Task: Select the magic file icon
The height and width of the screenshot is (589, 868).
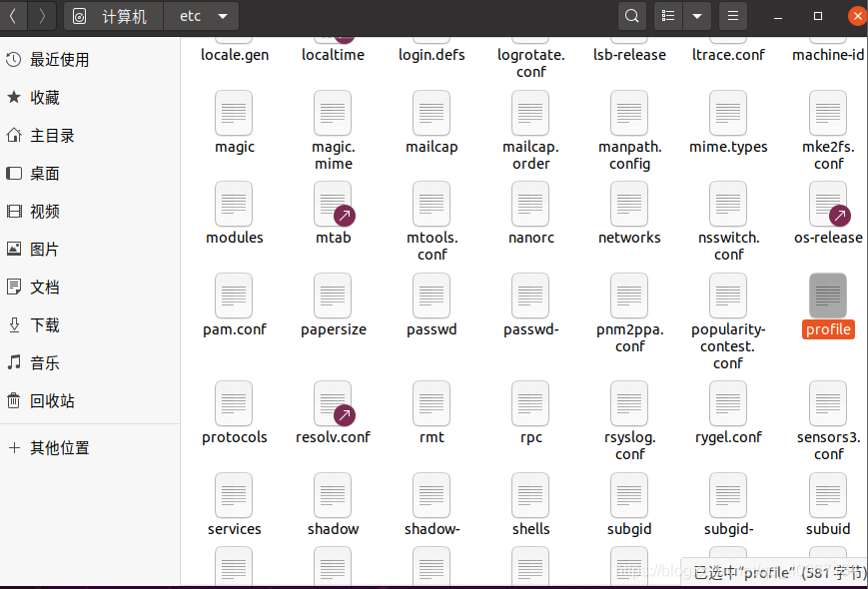Action: coord(234,114)
